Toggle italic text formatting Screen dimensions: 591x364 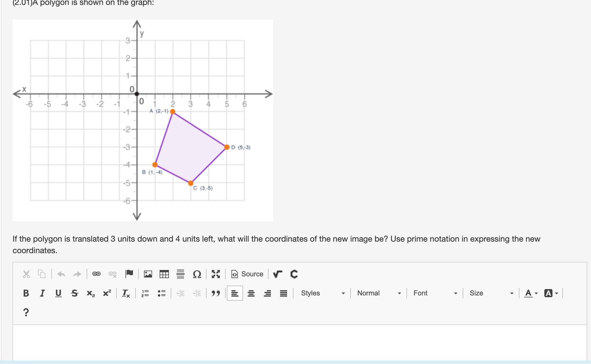[x=42, y=293]
